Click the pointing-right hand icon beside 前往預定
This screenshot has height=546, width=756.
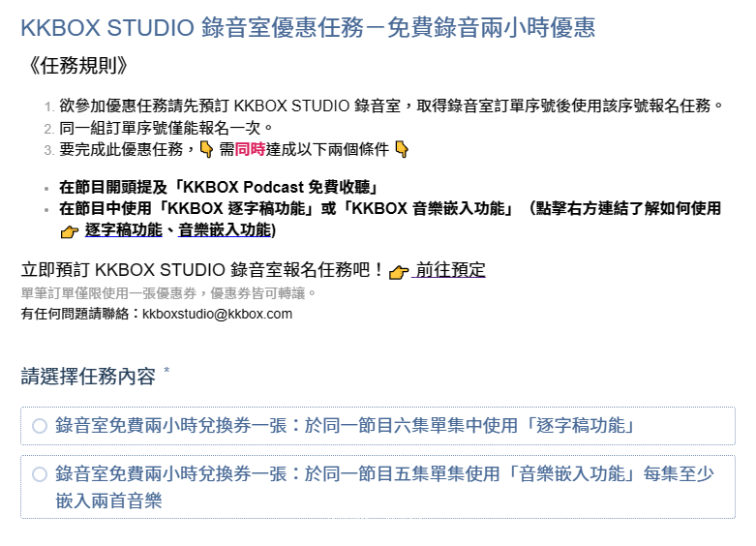tap(399, 272)
